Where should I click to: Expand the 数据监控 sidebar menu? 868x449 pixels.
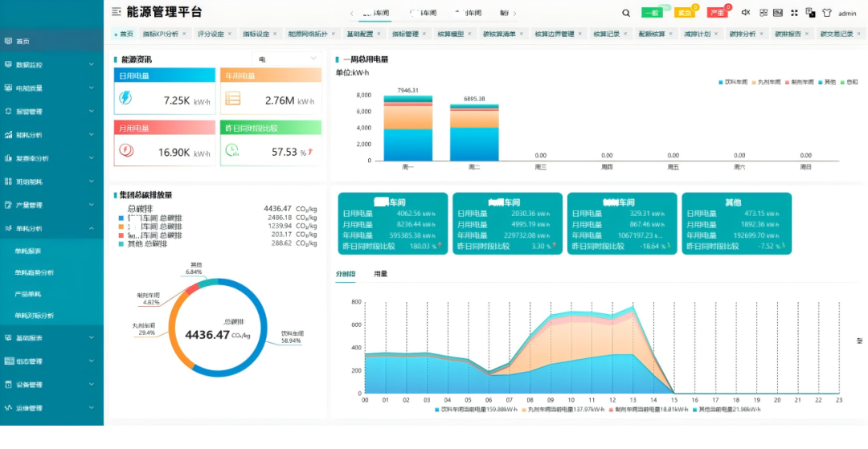point(92,64)
